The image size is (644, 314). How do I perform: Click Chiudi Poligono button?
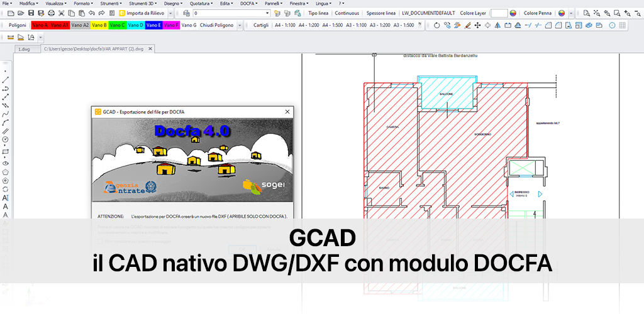(x=217, y=25)
